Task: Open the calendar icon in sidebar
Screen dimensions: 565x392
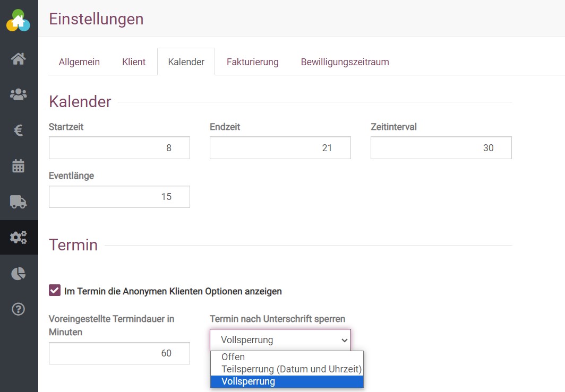Action: point(19,166)
